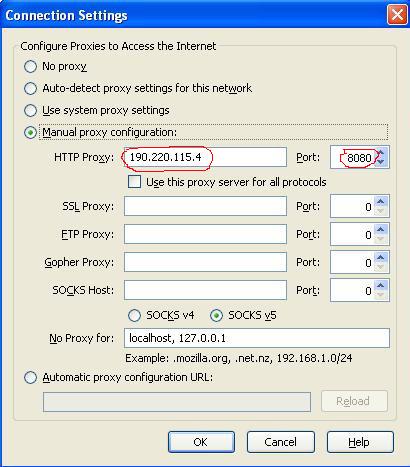Click the FTP Proxy address field
410x467 pixels.
tap(205, 234)
